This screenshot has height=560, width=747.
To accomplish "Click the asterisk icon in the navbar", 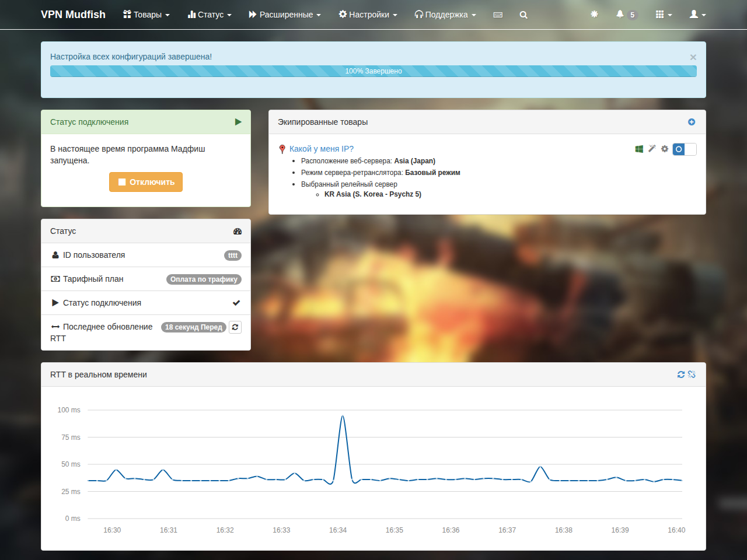I will pos(594,14).
